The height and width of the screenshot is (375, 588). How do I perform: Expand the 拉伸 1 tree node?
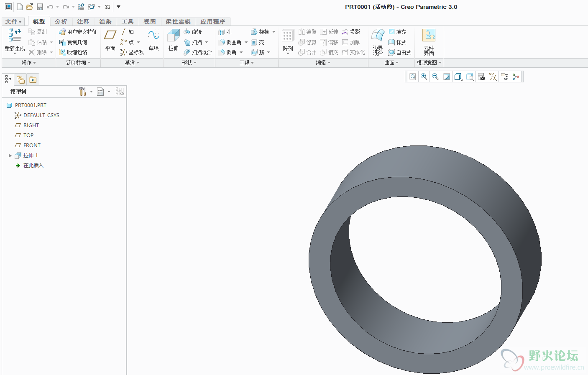click(x=10, y=156)
